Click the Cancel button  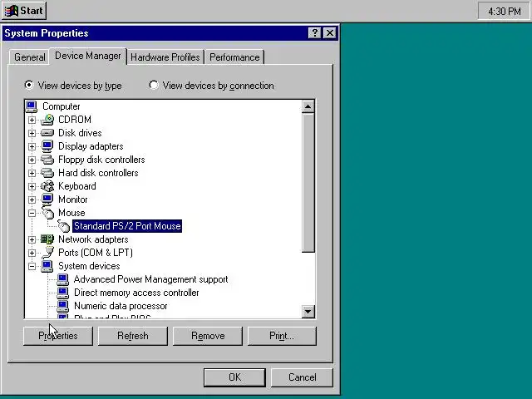point(302,377)
